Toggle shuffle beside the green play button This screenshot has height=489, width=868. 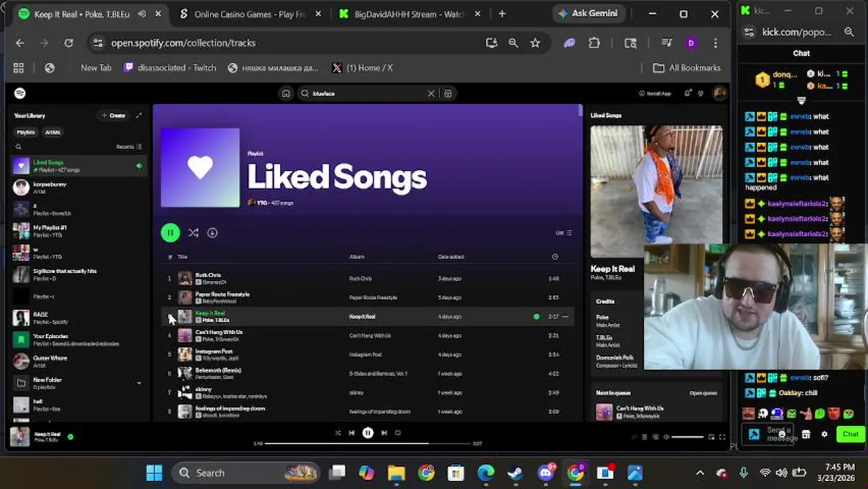click(194, 233)
